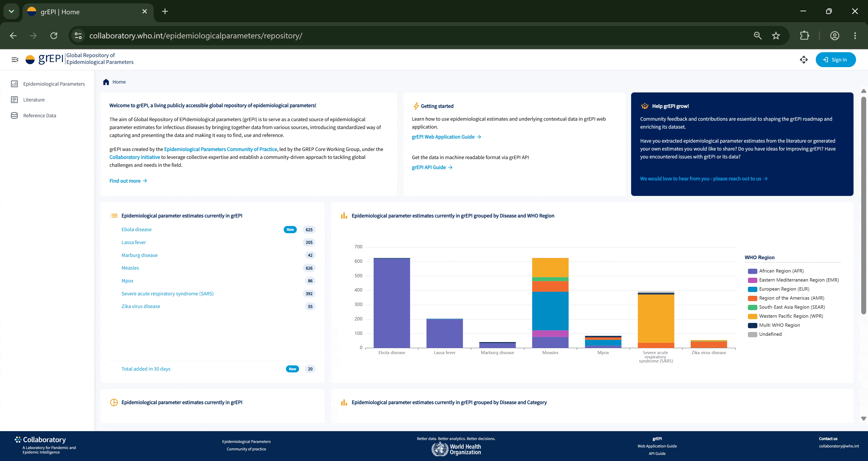Click the bar chart icon beside Category heading

[x=344, y=402]
